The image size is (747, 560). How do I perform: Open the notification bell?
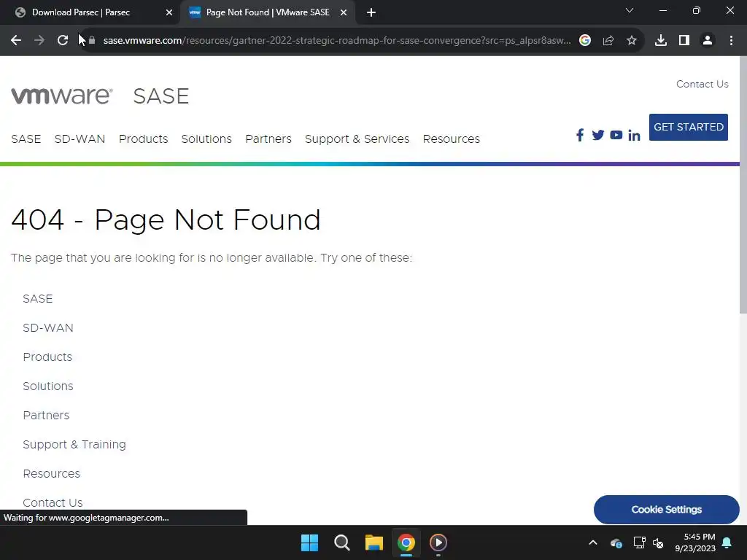[x=727, y=542]
